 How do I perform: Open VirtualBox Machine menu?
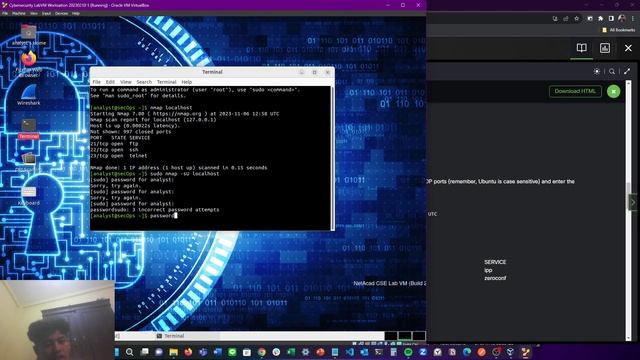coord(18,13)
